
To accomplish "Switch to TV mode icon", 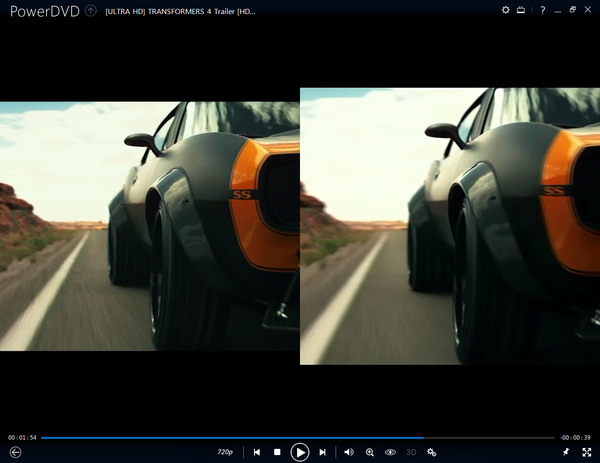I will click(521, 10).
